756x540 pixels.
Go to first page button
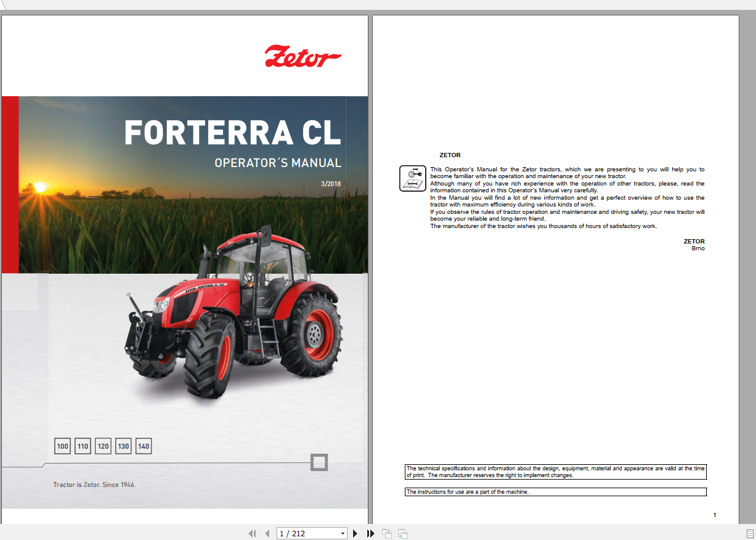252,533
